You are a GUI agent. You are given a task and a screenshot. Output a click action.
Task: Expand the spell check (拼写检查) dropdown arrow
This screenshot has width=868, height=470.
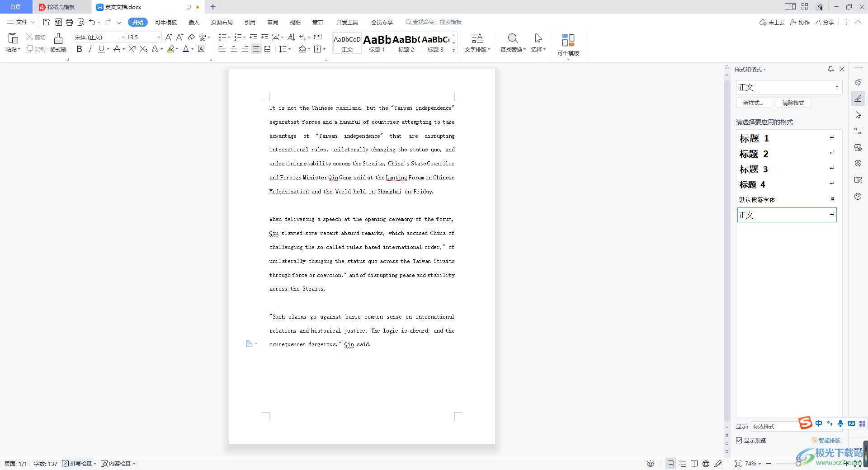(x=95, y=464)
